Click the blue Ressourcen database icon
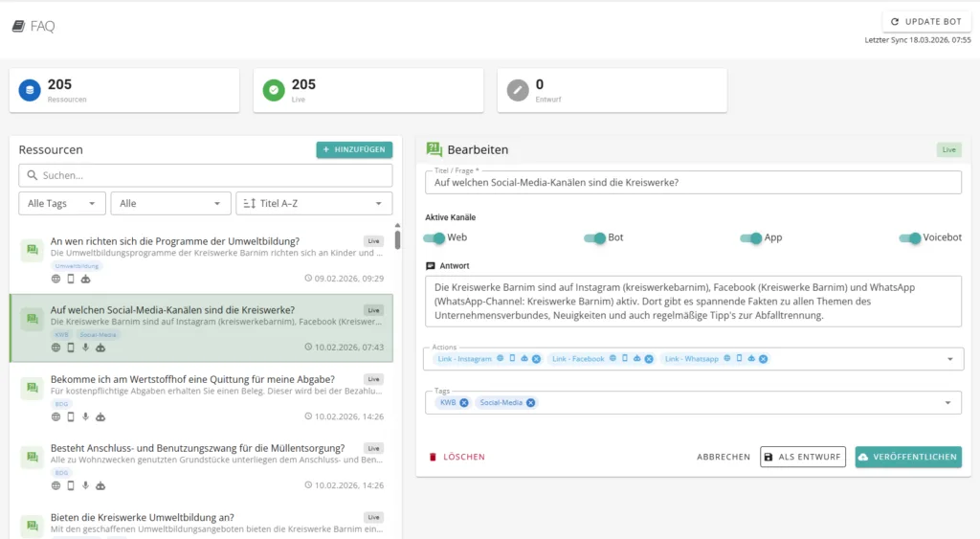Image resolution: width=980 pixels, height=539 pixels. 30,90
